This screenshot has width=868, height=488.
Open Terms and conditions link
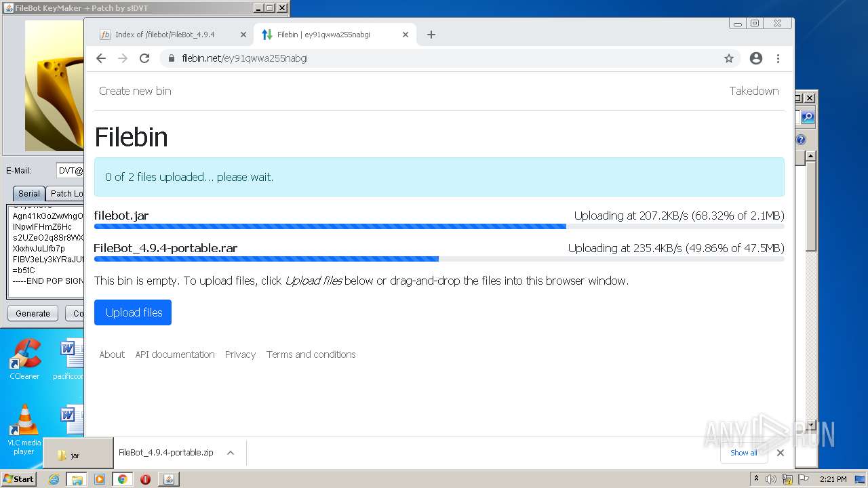(311, 354)
